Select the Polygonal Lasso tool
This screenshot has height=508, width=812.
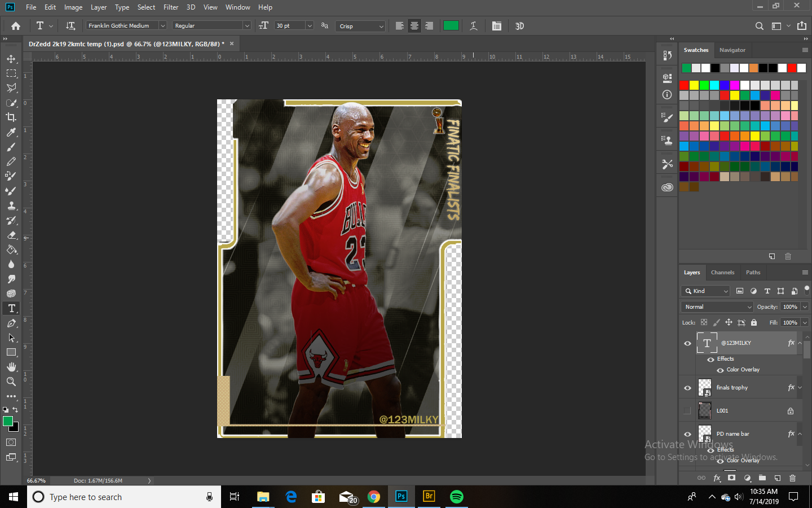point(11,88)
